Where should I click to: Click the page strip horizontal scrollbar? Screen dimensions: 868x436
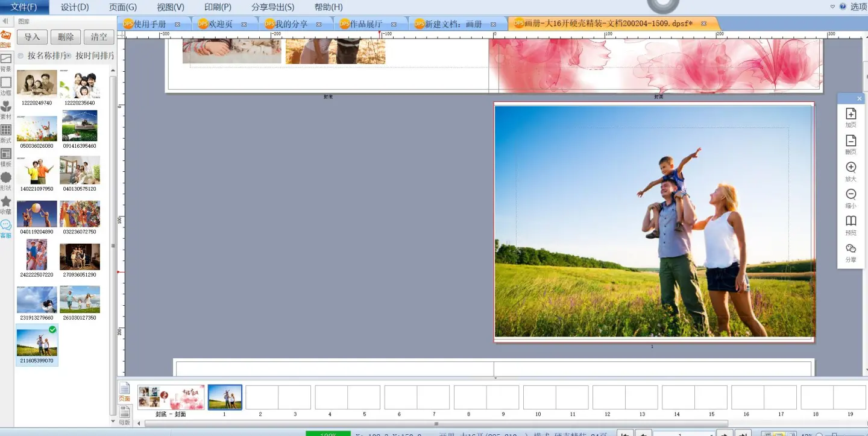click(x=436, y=424)
